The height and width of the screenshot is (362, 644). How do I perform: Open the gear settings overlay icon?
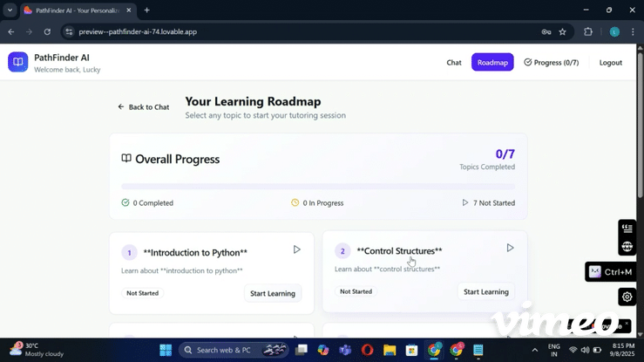[627, 297]
